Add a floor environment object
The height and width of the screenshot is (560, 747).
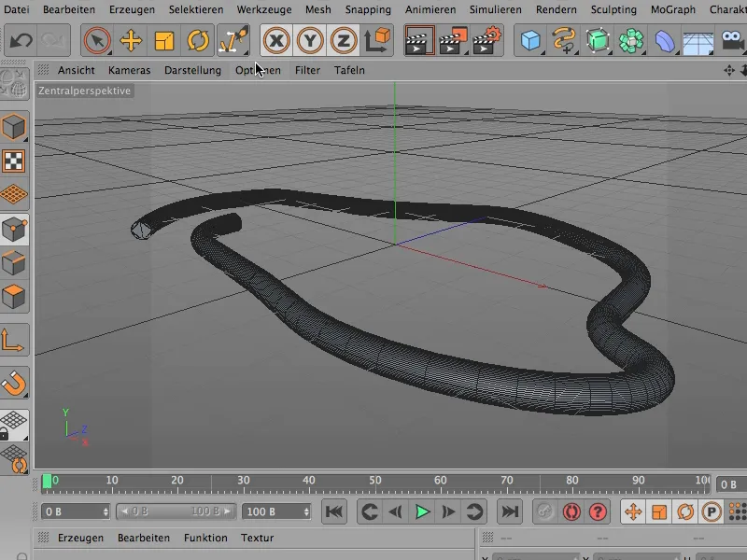tap(698, 41)
